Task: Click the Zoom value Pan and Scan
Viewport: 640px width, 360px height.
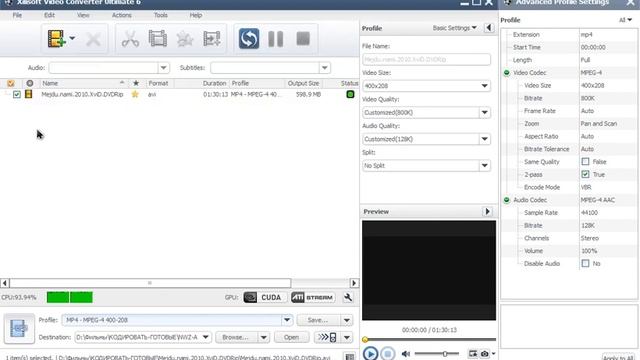Action: click(x=599, y=124)
